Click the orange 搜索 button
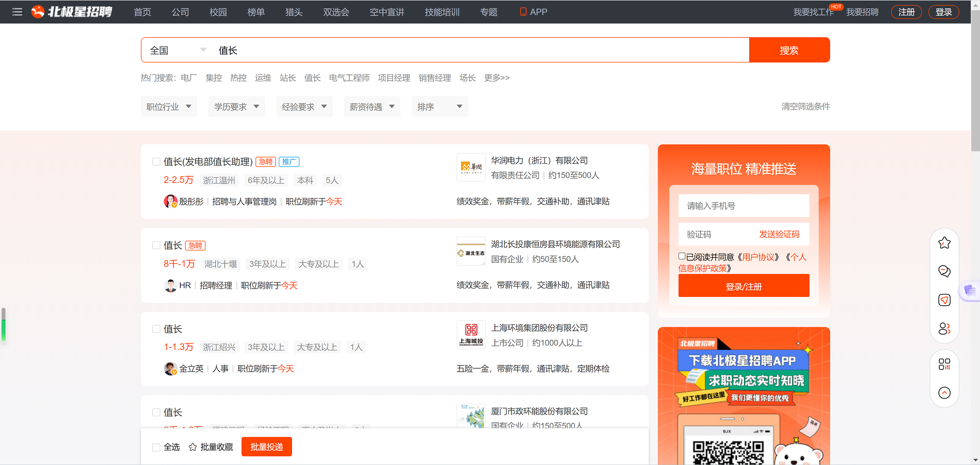Viewport: 980px width, 465px height. pyautogui.click(x=789, y=50)
